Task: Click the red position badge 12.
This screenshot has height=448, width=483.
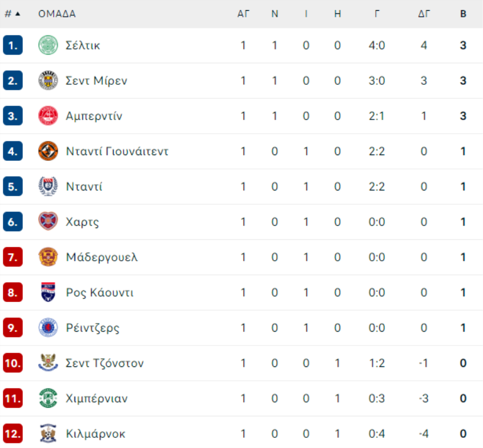Action: coord(13,433)
